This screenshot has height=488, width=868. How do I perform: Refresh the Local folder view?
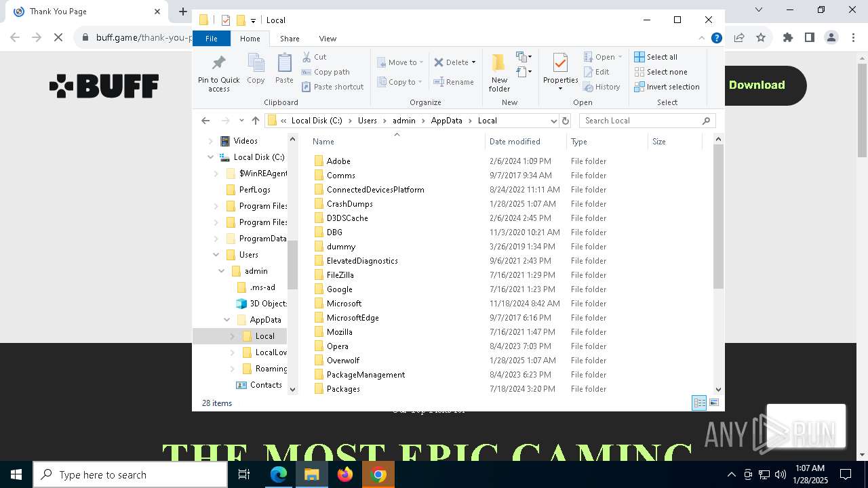coord(566,121)
